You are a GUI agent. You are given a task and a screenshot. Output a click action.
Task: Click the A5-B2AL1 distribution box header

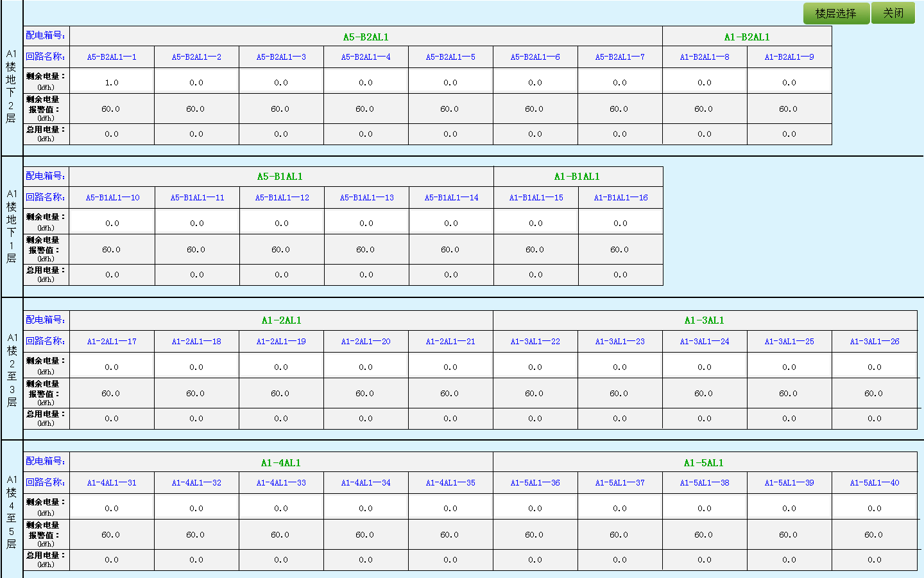366,37
